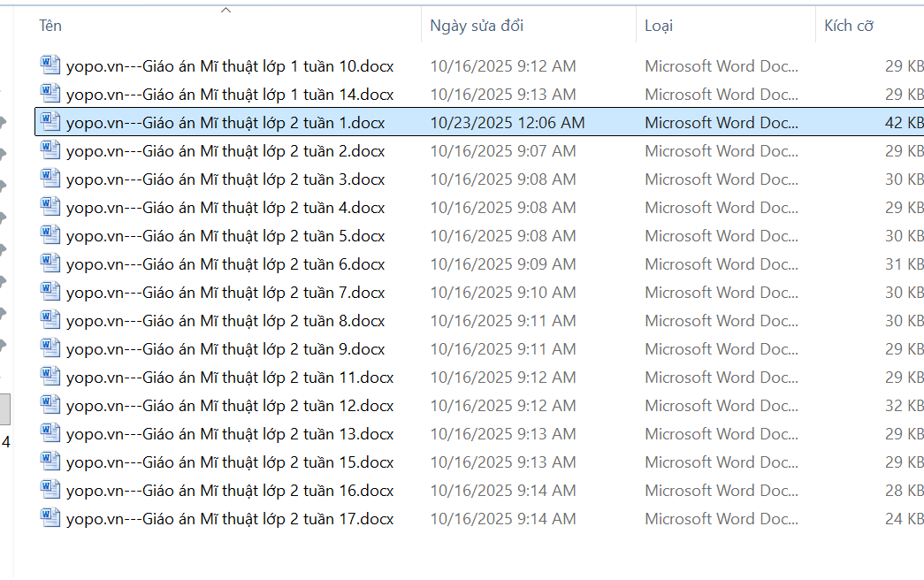
Task: Click Word icon of lớp 2 tuần 7 file
Action: (50, 292)
